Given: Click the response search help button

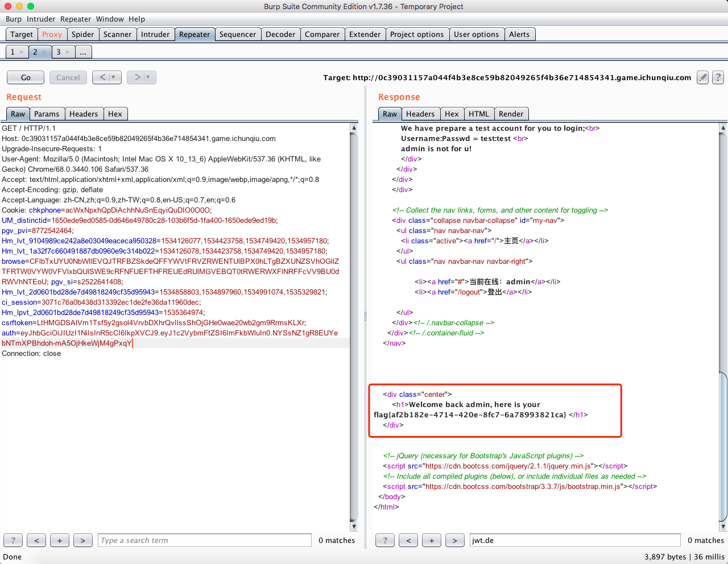Looking at the screenshot, I should pos(385,540).
